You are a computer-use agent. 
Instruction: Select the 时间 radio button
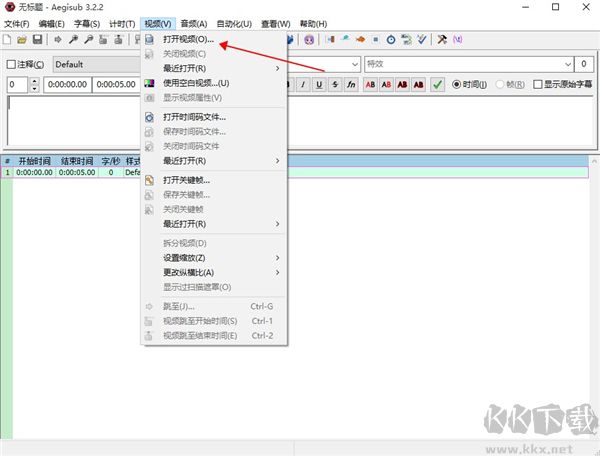(x=458, y=85)
